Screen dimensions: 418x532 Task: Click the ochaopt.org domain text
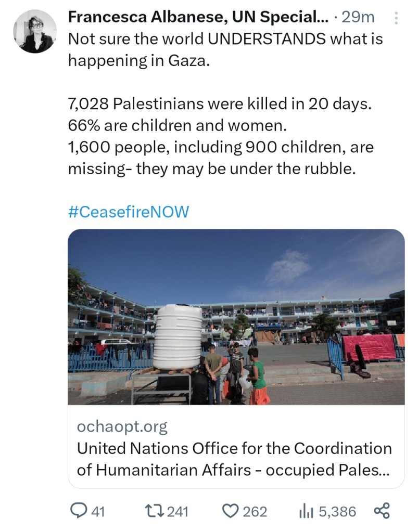[x=122, y=427]
